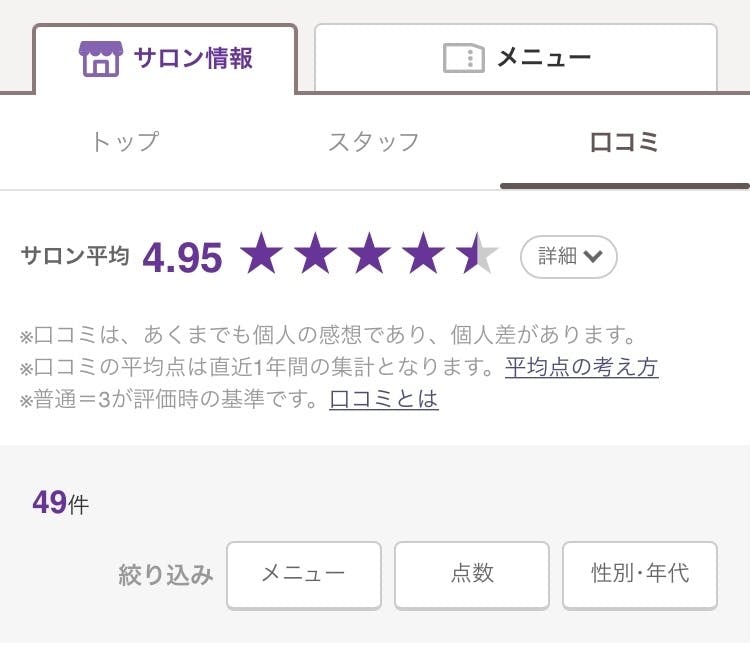Open the 点数 score filter
This screenshot has height=670, width=750.
(472, 574)
